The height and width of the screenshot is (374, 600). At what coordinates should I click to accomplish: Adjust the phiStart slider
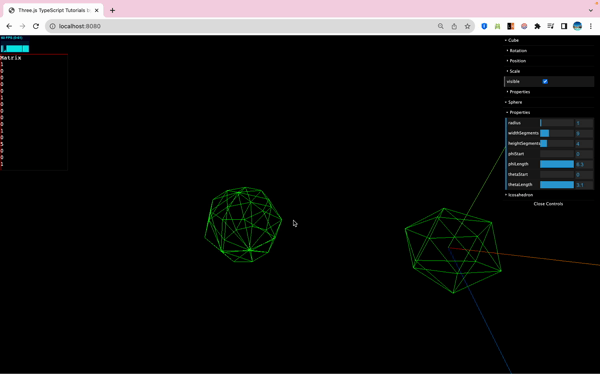pyautogui.click(x=557, y=154)
